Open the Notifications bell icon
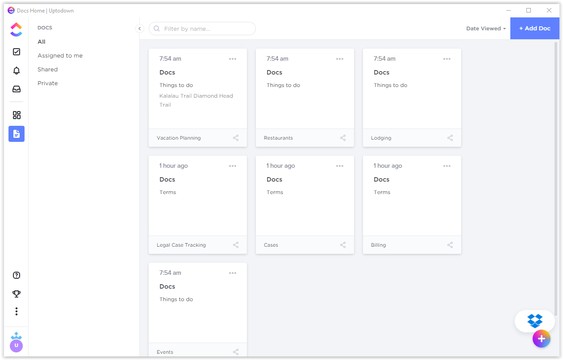Image resolution: width=563 pixels, height=360 pixels. [17, 70]
